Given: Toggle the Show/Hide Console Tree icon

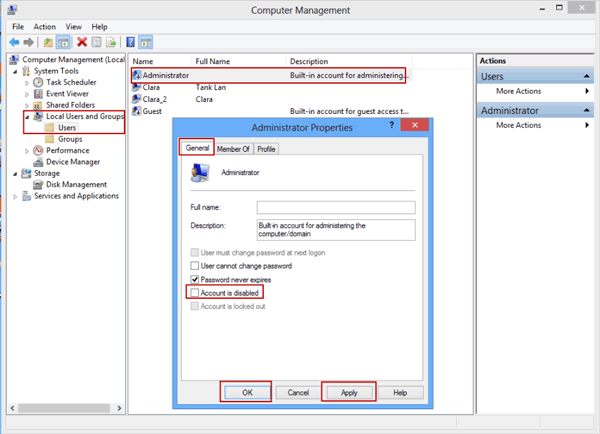Looking at the screenshot, I should click(63, 42).
